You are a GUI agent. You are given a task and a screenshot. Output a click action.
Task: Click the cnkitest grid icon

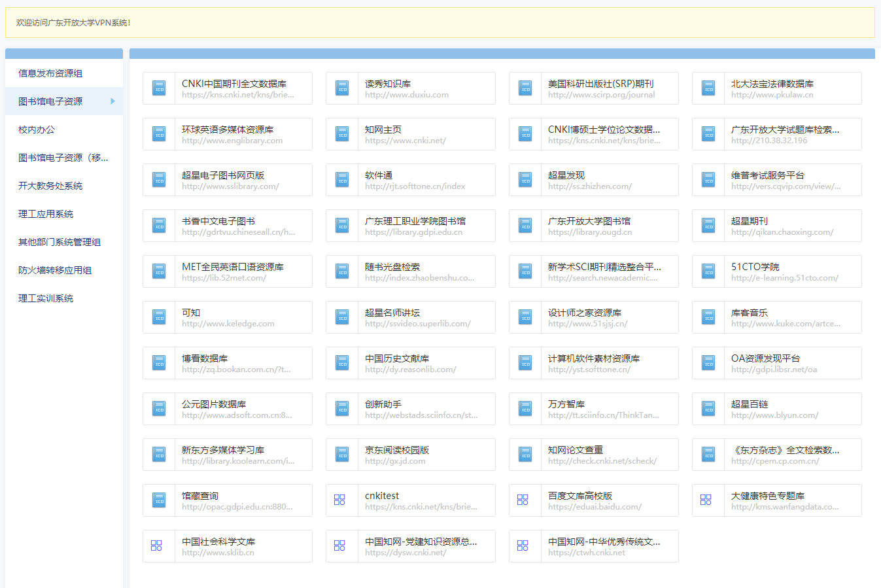[x=339, y=500]
